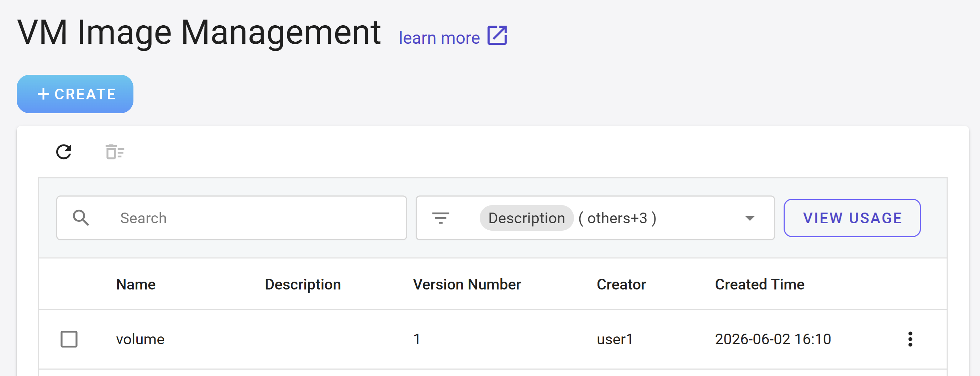Click version number 1 in the volume row
Viewport: 980px width, 376px height.
417,339
